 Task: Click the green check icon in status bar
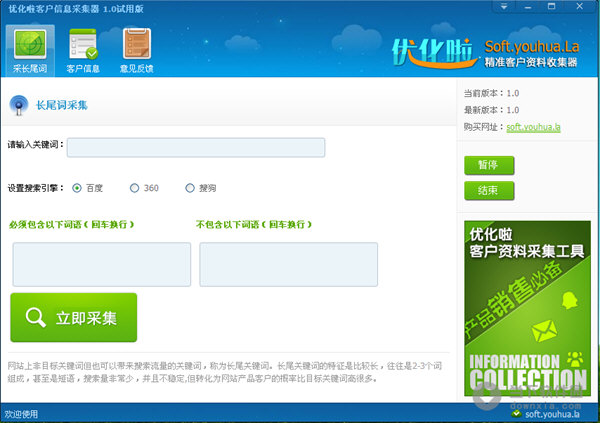coord(517,414)
